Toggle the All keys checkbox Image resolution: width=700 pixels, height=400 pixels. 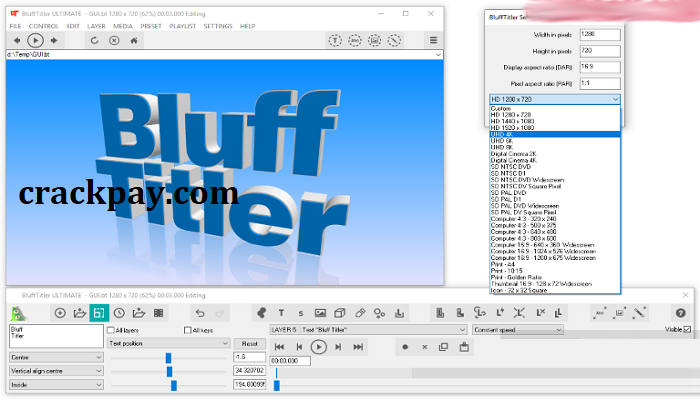tap(188, 330)
